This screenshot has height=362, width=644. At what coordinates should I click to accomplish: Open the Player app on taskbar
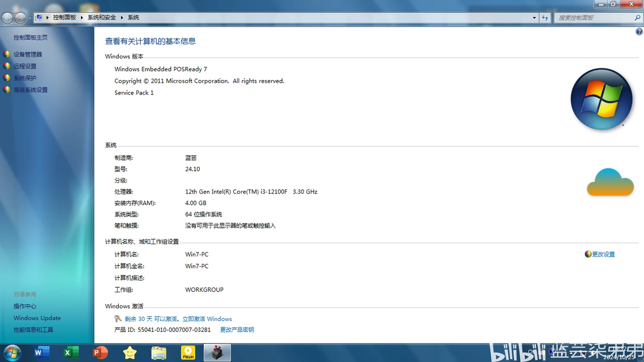click(188, 353)
